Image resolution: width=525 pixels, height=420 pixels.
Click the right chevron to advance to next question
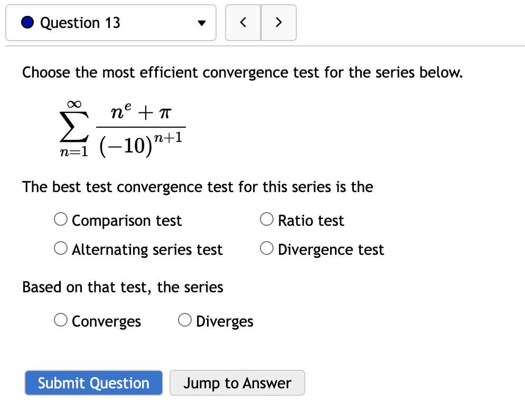point(279,22)
